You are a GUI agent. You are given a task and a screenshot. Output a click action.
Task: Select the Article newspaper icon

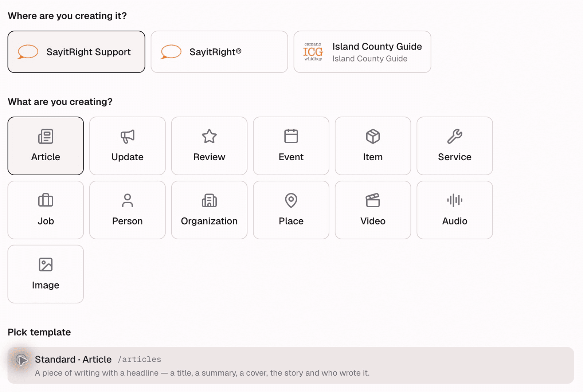(46, 137)
